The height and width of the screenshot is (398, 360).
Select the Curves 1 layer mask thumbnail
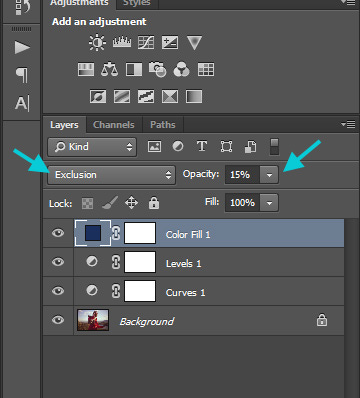point(140,291)
